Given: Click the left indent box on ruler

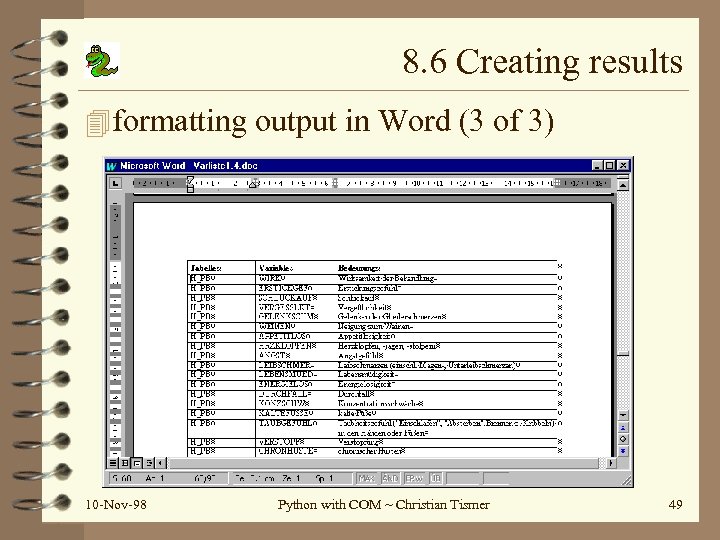Looking at the screenshot, I should tap(190, 189).
